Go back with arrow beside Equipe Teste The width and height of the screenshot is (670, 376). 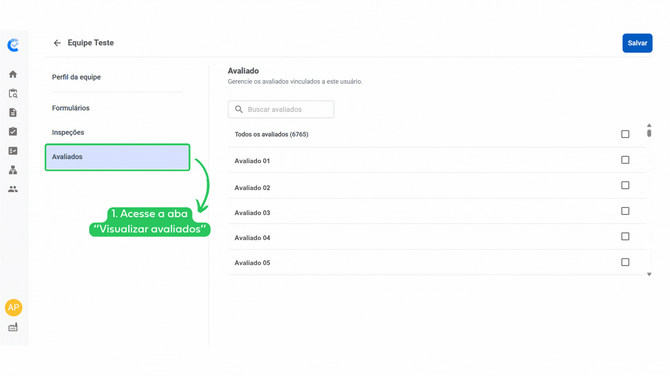(57, 43)
